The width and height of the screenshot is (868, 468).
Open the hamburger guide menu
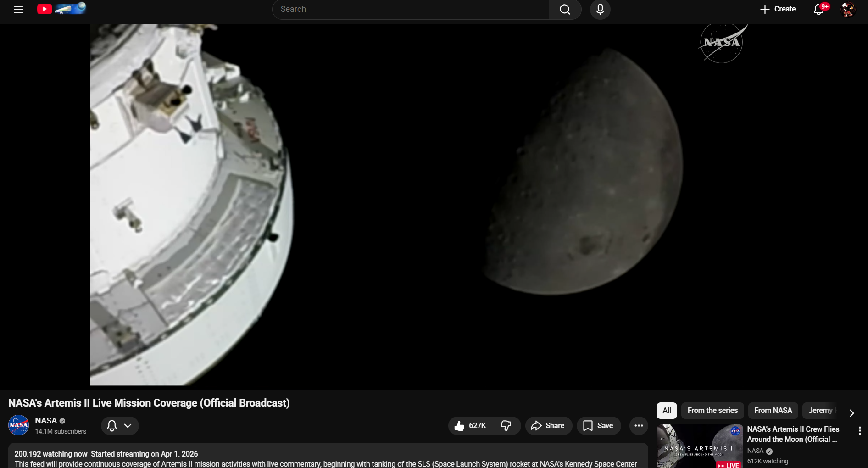click(x=18, y=9)
